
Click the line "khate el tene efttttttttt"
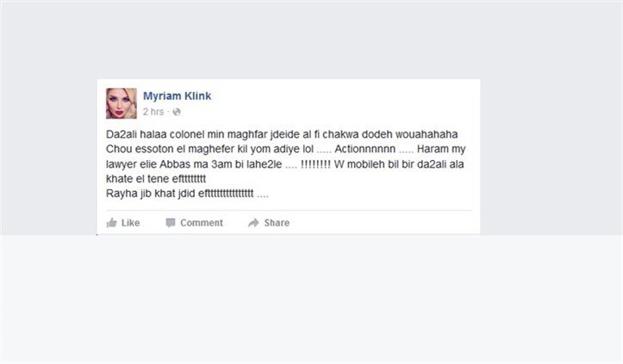point(156,179)
